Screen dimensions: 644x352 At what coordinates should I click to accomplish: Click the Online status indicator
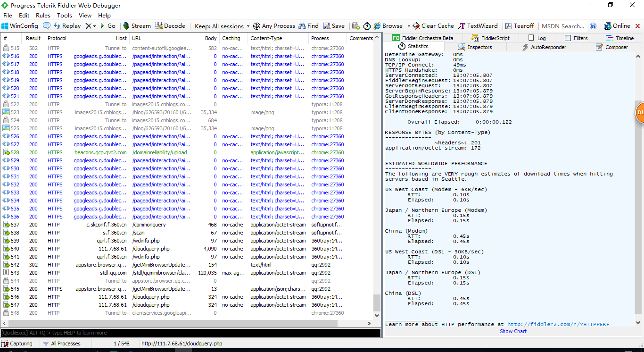(617, 26)
